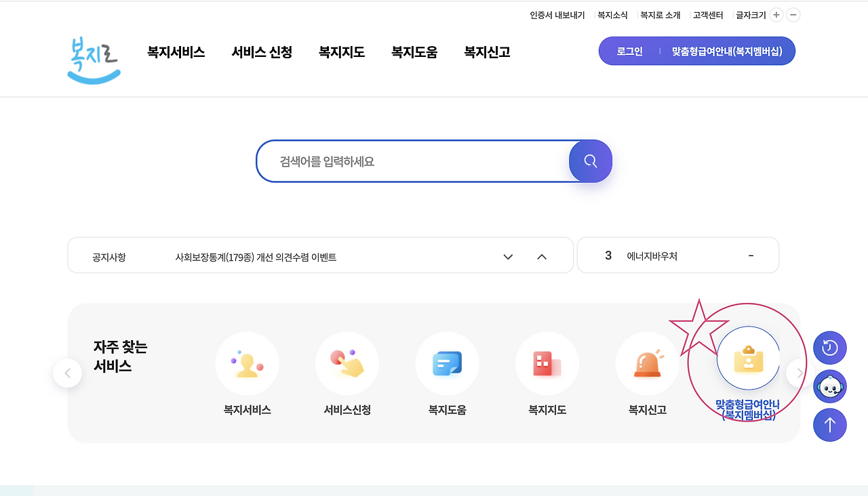Click the blue search magnifier icon

pos(589,161)
